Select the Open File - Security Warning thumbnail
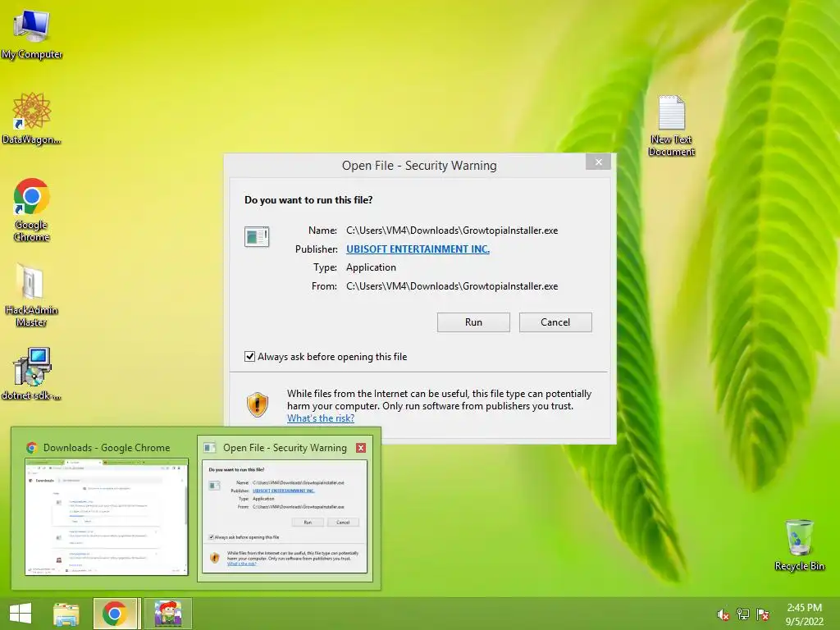This screenshot has width=840, height=630. (x=285, y=517)
